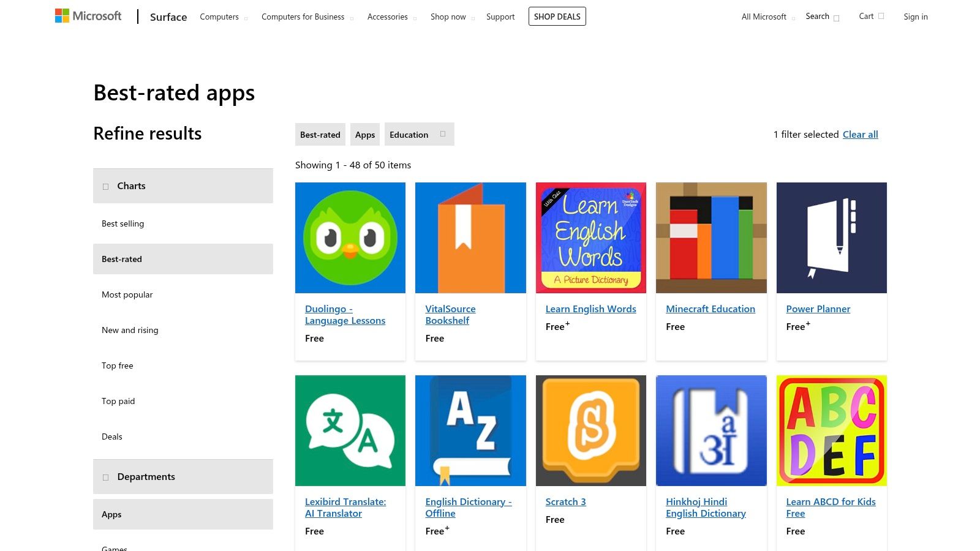Image resolution: width=980 pixels, height=551 pixels.
Task: Open the Shop now menu
Action: 448,17
